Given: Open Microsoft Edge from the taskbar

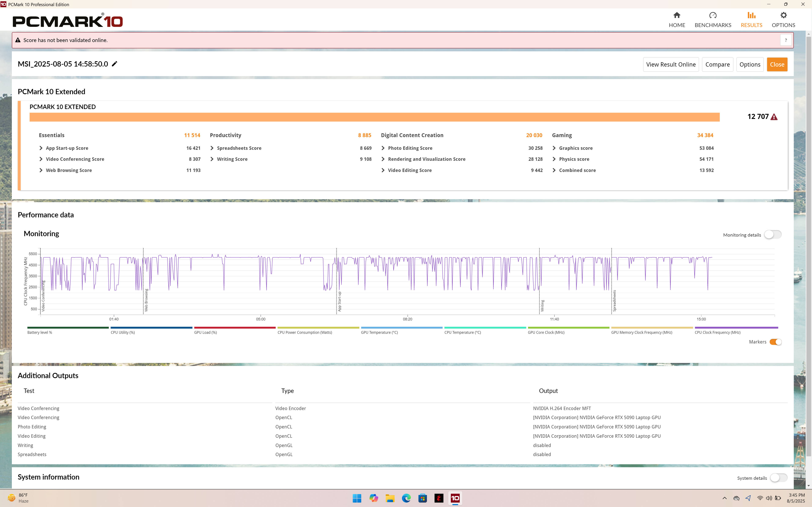Looking at the screenshot, I should 406,498.
